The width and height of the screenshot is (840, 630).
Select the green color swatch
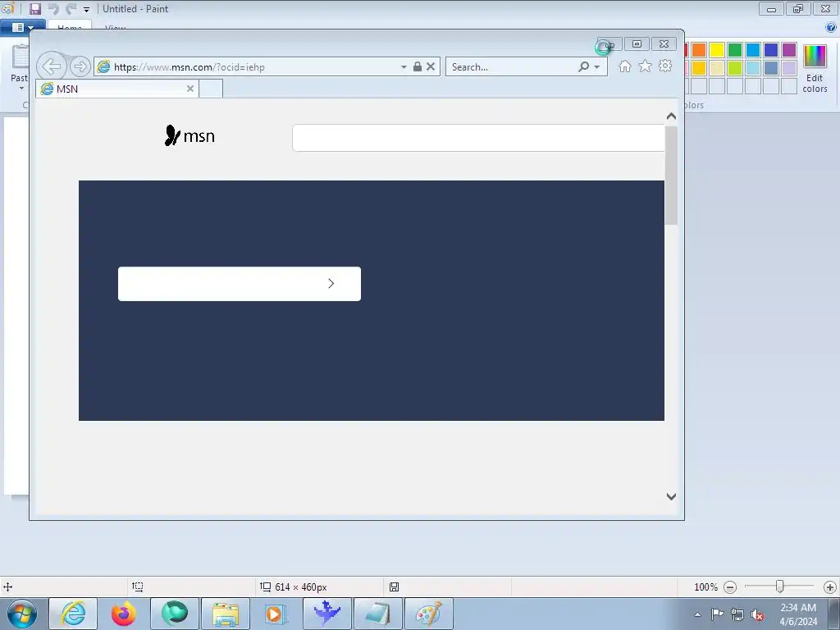735,50
